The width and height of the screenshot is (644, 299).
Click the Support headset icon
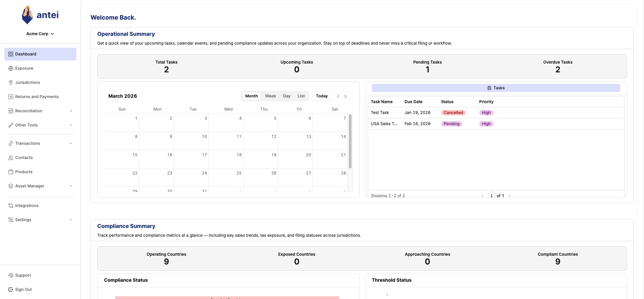(x=11, y=275)
